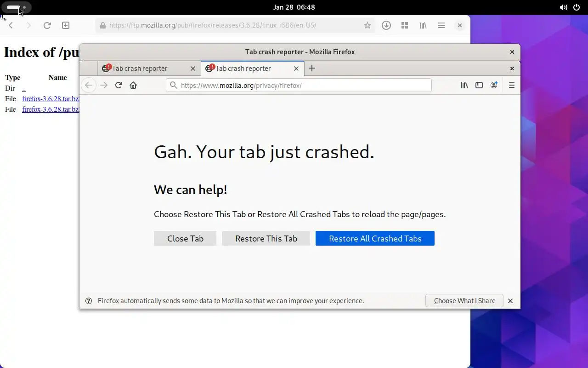The width and height of the screenshot is (588, 368).
Task: Click the ftp.mozilla.org address bar
Action: point(235,25)
